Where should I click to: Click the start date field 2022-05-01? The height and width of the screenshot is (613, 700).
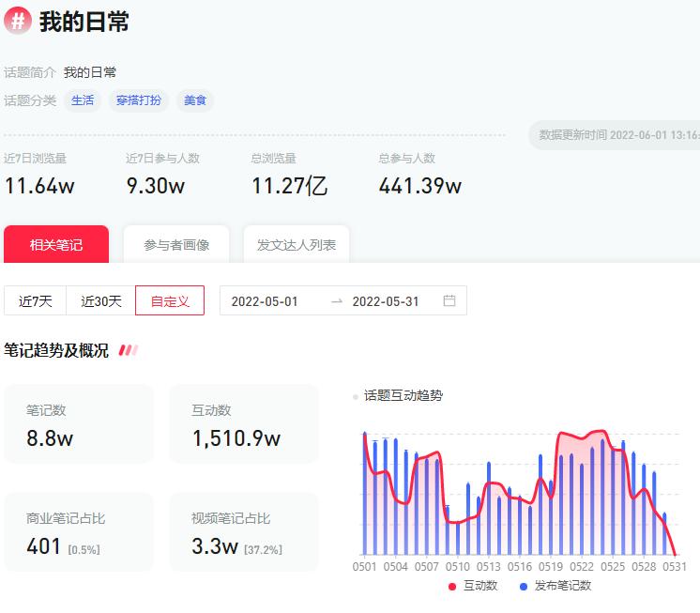pos(265,301)
